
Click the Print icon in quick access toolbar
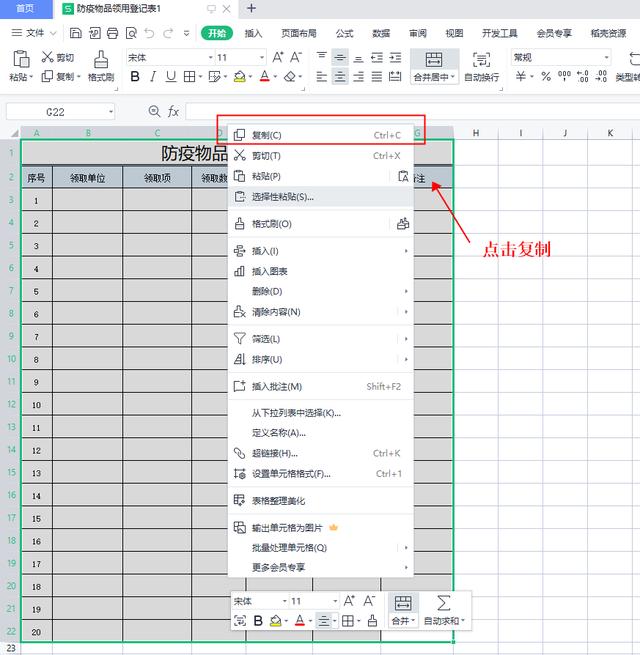click(x=112, y=33)
